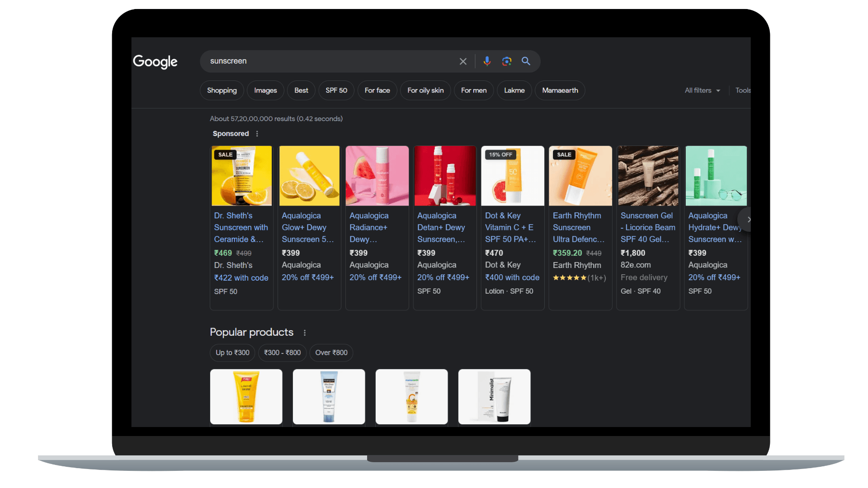The width and height of the screenshot is (868, 488).
Task: Apply the '₹300 - ₹800' price range filter
Action: point(282,352)
